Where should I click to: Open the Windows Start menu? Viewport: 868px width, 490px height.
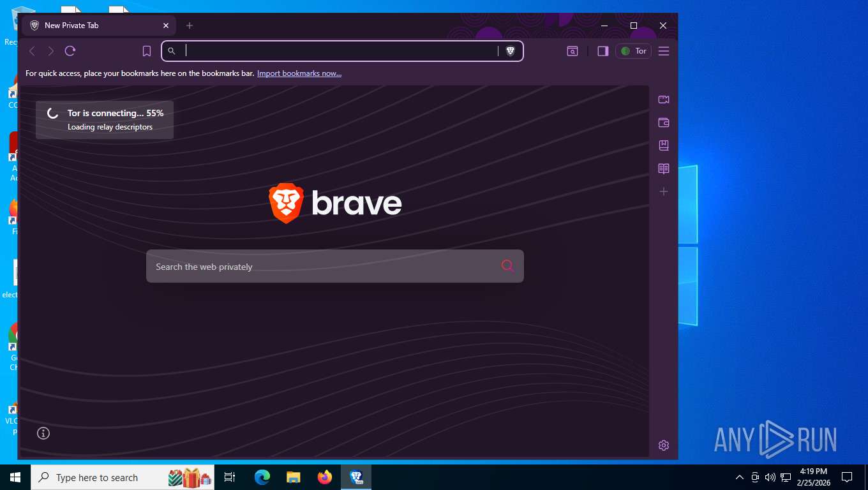point(15,477)
